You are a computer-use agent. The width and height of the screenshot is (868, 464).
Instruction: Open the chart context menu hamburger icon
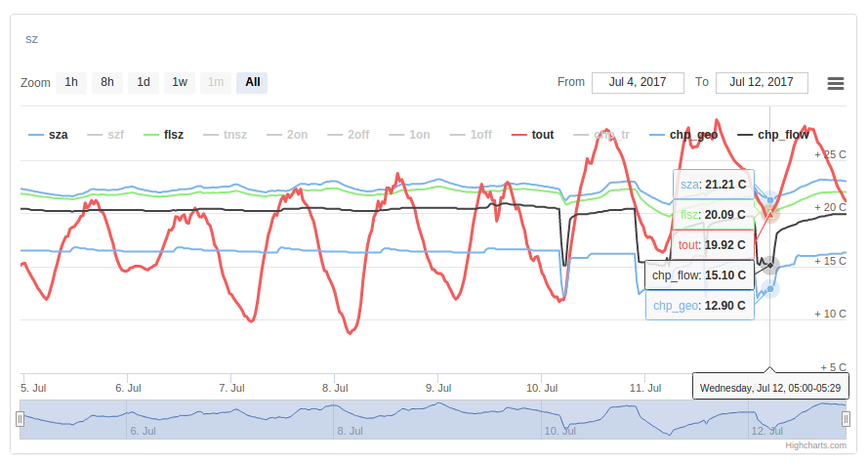pos(836,83)
